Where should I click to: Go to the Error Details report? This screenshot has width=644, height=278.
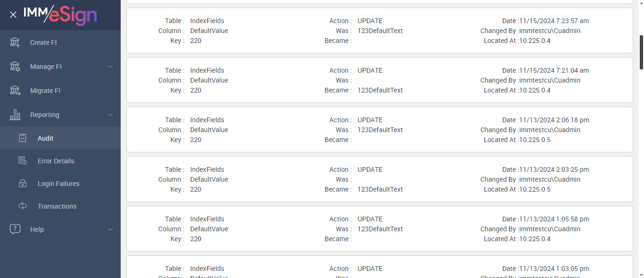pyautogui.click(x=56, y=161)
